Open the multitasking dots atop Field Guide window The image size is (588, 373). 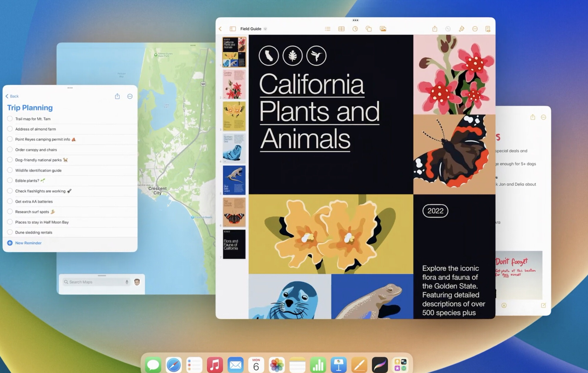coord(355,20)
